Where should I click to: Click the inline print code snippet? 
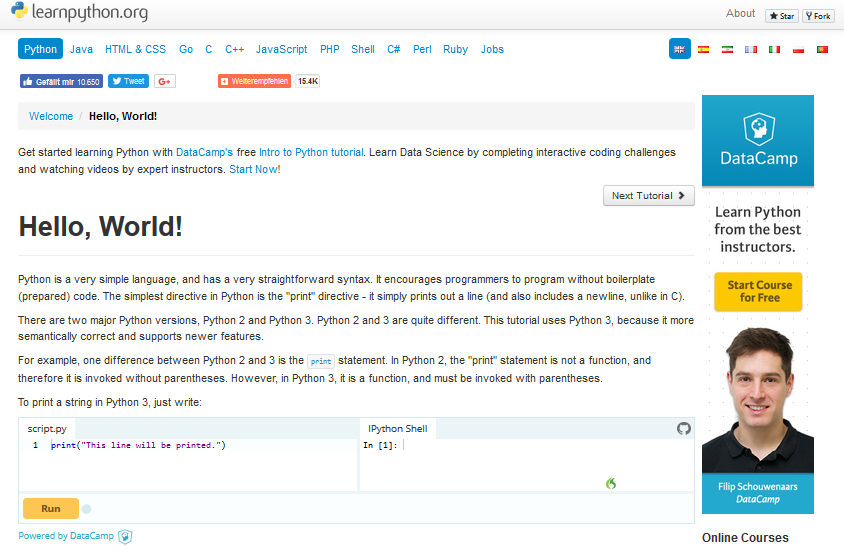pyautogui.click(x=321, y=361)
